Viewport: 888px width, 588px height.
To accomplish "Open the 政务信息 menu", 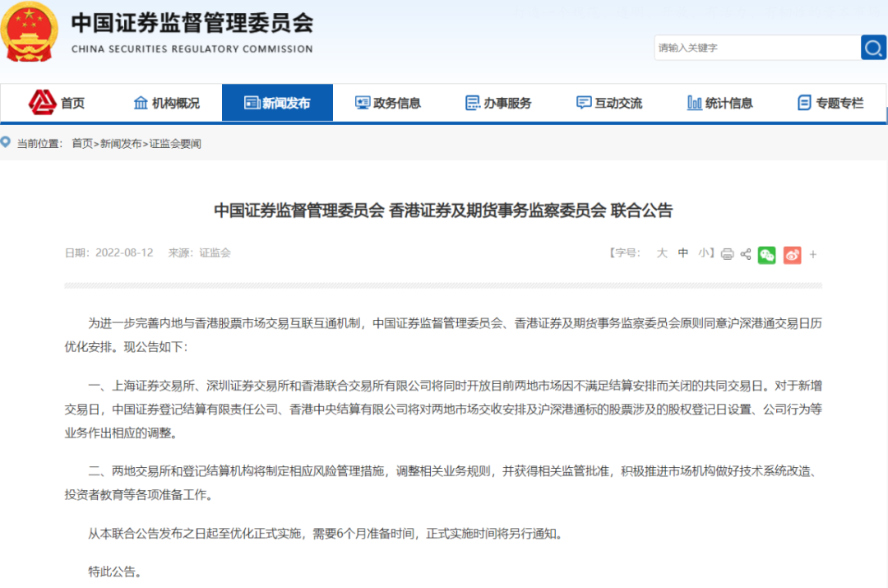I will click(x=389, y=102).
